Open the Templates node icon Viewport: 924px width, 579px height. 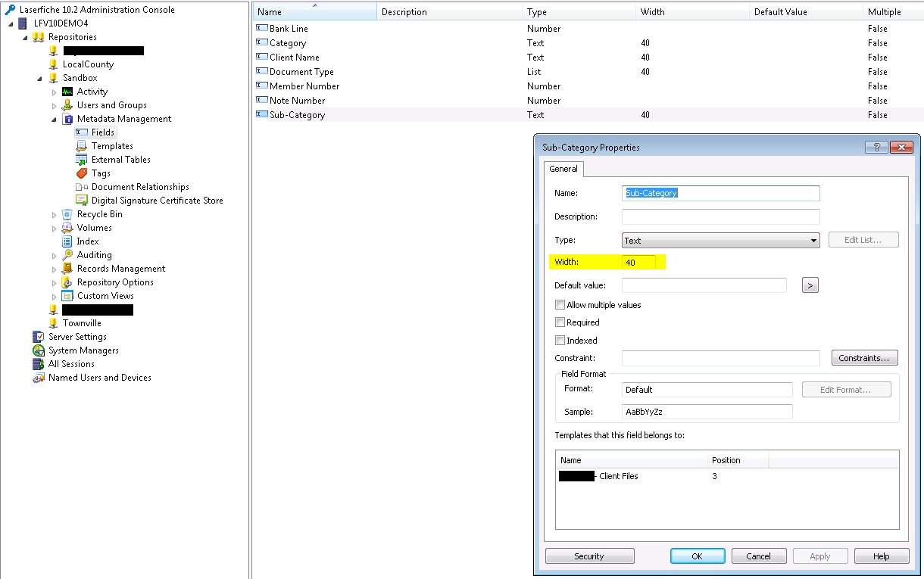(82, 146)
